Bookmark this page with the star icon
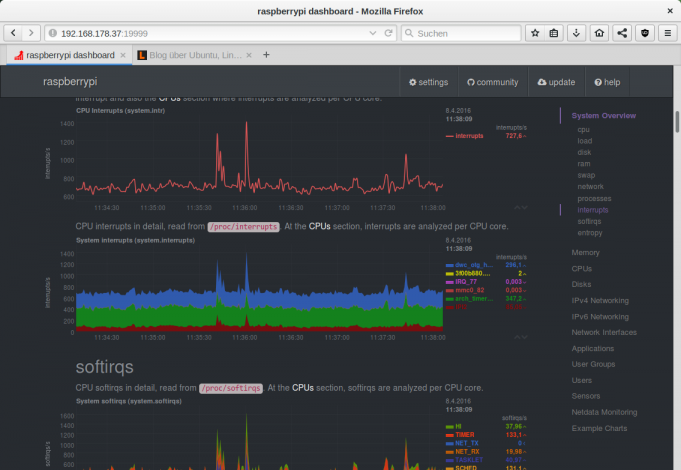681x470 pixels. point(534,33)
